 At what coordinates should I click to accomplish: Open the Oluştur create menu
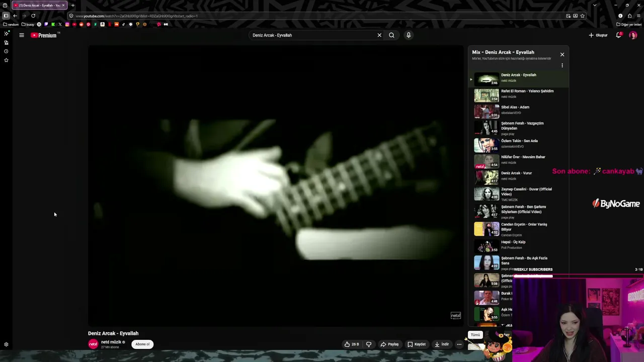(598, 35)
